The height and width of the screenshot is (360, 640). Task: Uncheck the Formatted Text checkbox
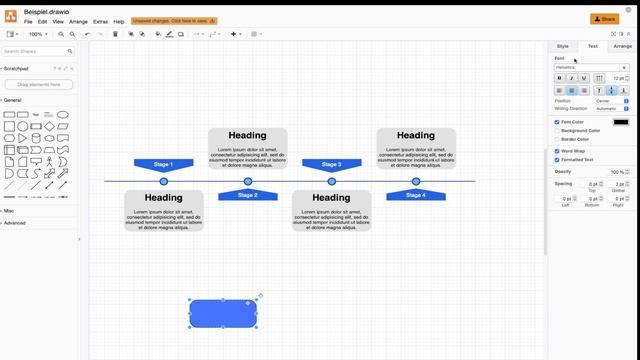[557, 160]
